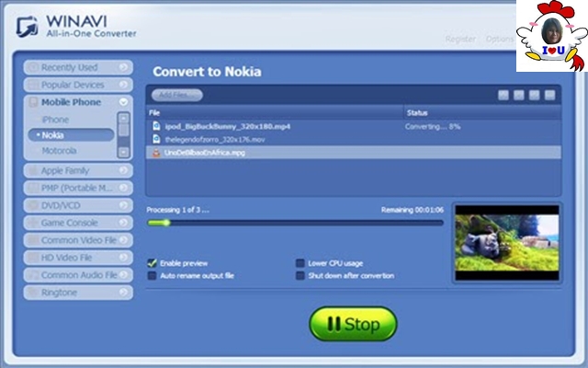Image resolution: width=588 pixels, height=368 pixels.
Task: Click the 'Processing 1 of 3' text
Action: click(x=177, y=210)
